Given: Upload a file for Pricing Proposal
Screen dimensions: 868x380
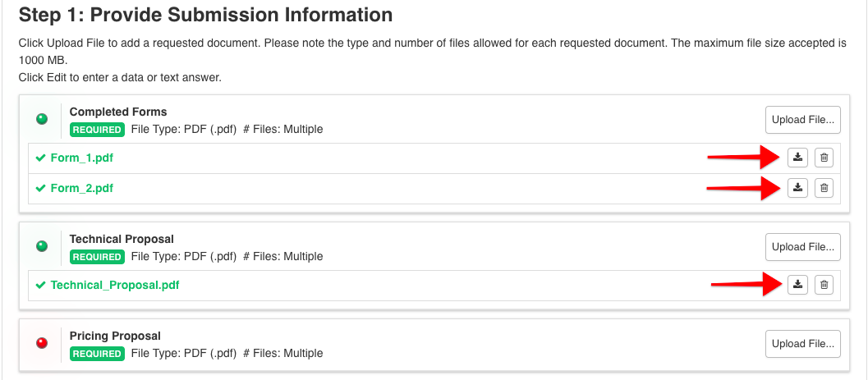Looking at the screenshot, I should (x=802, y=344).
